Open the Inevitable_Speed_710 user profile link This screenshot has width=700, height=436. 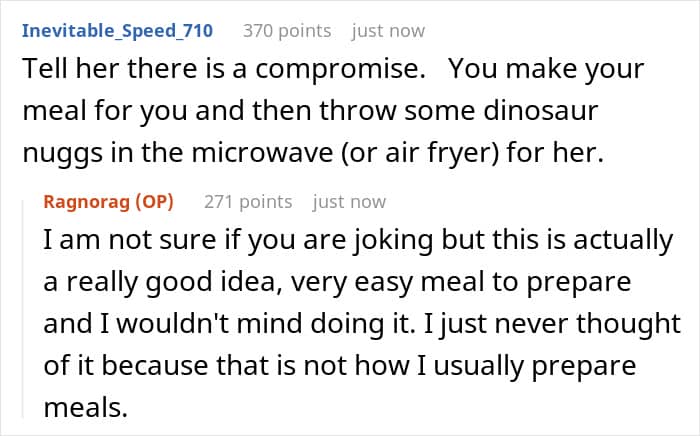[117, 31]
